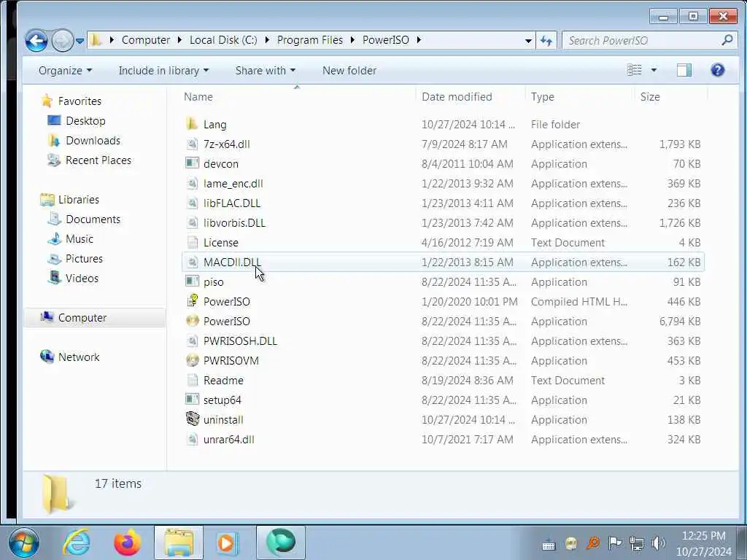Select the unrar64.dll file icon
Viewport: 747px width, 560px height.
click(192, 439)
